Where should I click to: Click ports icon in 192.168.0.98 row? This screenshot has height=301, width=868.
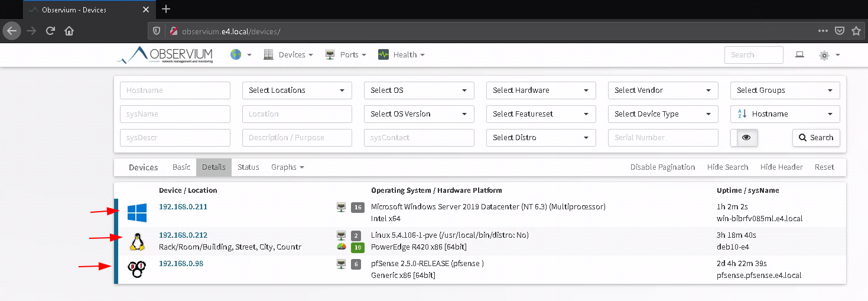pyautogui.click(x=341, y=264)
